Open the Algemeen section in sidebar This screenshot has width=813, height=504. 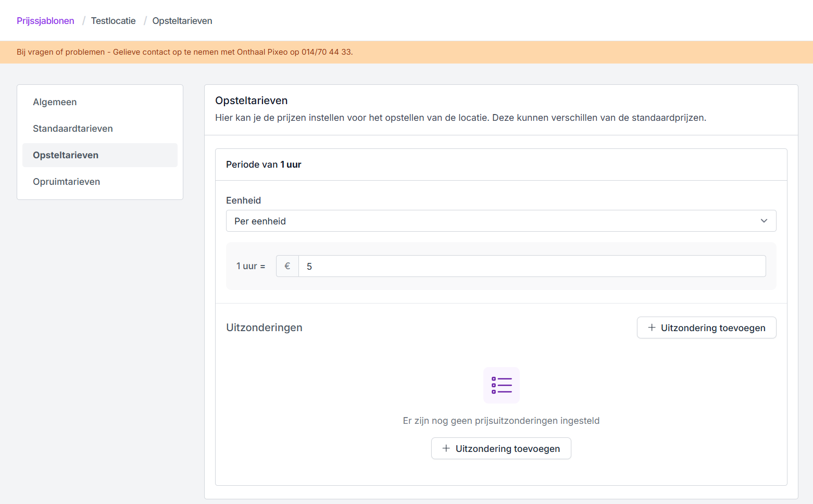coord(55,102)
